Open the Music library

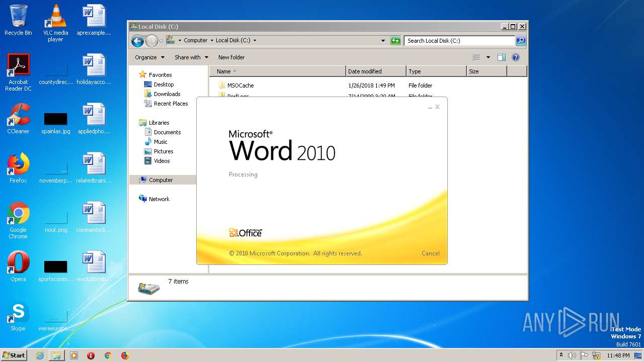click(x=160, y=142)
